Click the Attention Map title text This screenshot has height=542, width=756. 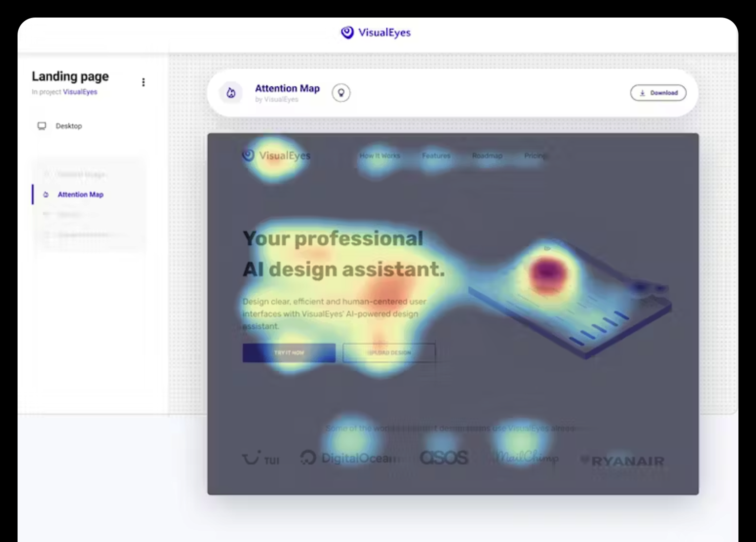(x=287, y=88)
